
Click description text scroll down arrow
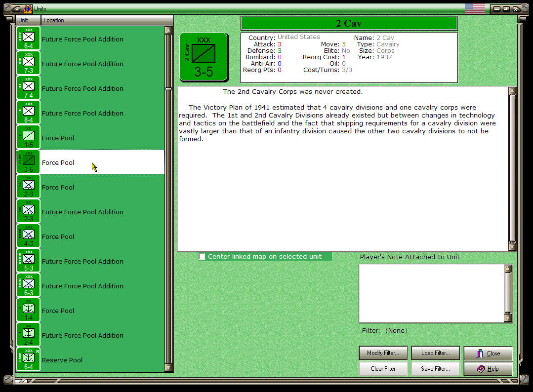[512, 247]
